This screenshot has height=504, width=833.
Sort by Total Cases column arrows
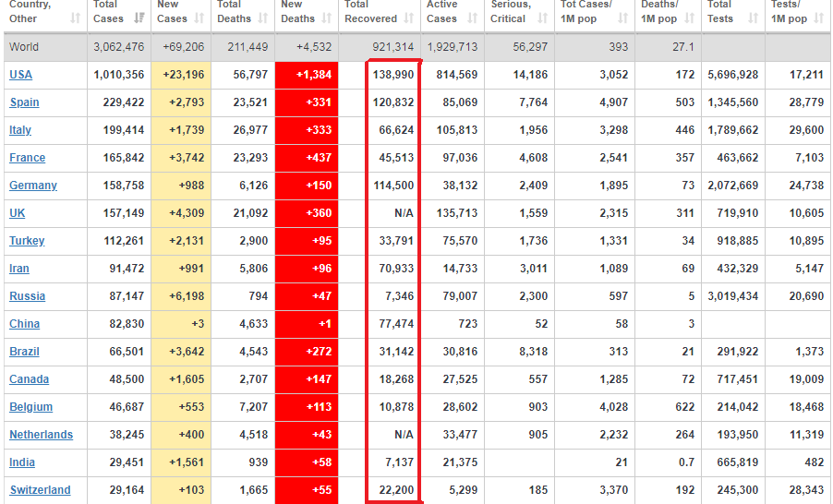[x=139, y=18]
